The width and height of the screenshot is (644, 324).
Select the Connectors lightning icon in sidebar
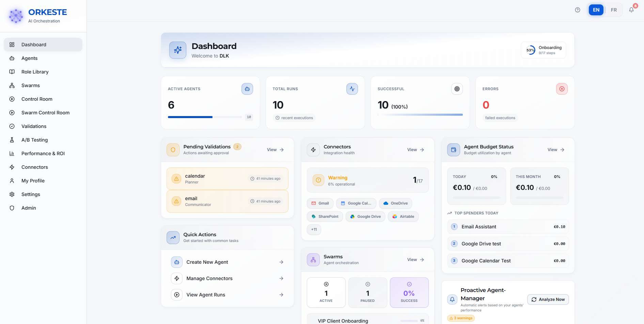coord(12,167)
